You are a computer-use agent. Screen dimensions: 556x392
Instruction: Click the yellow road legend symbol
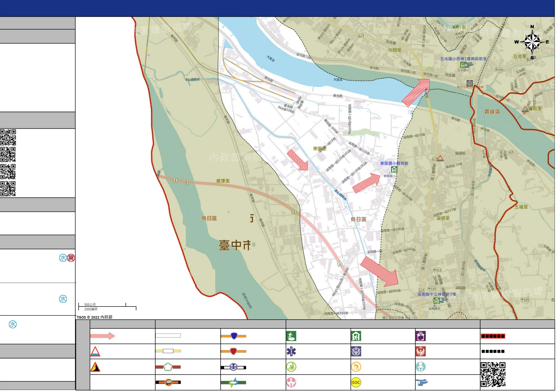point(168,351)
